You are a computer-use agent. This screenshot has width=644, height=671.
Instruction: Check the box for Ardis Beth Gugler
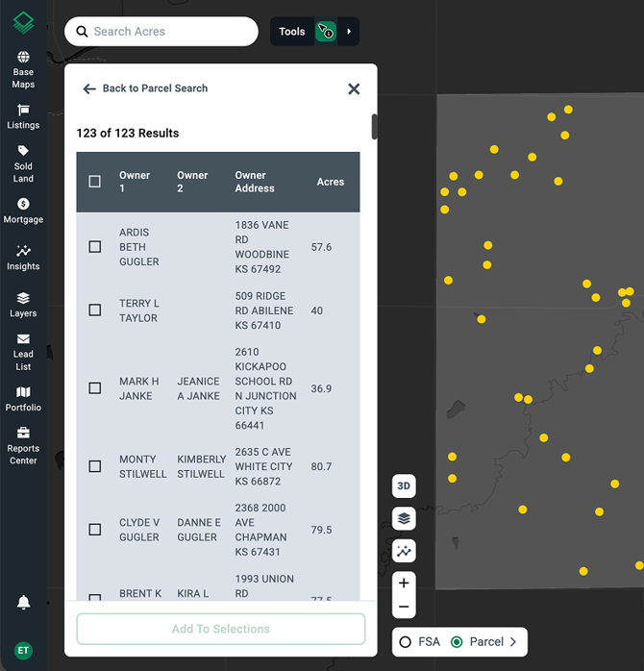tap(95, 247)
